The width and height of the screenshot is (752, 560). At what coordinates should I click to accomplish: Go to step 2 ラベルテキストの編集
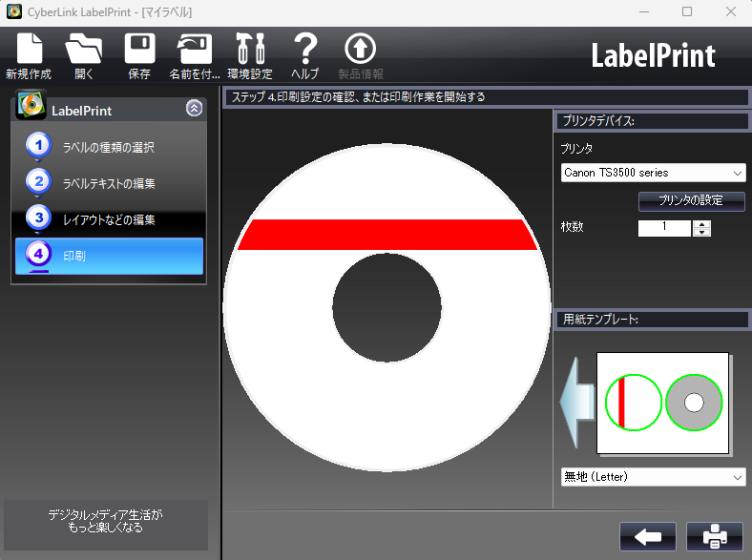pos(110,183)
